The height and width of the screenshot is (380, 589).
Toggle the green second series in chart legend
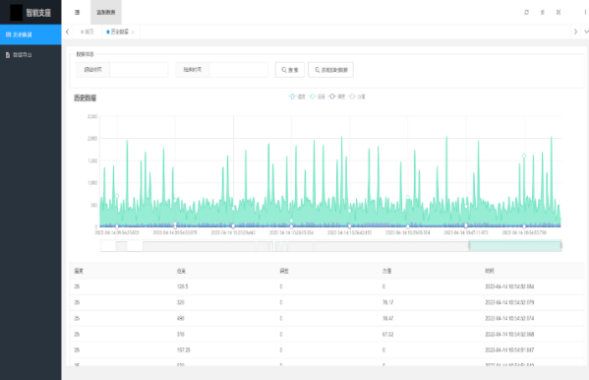(x=317, y=97)
